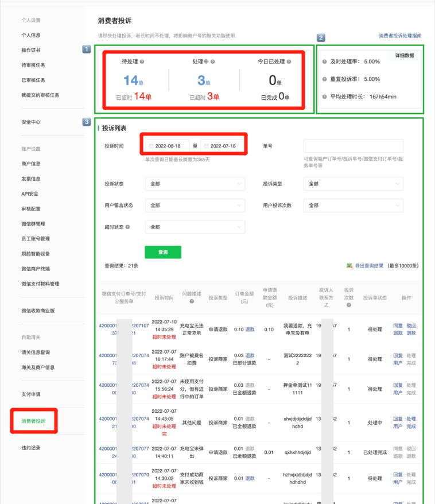Click help icon under 投诉次数 column header
435x504 pixels.
coord(348,305)
